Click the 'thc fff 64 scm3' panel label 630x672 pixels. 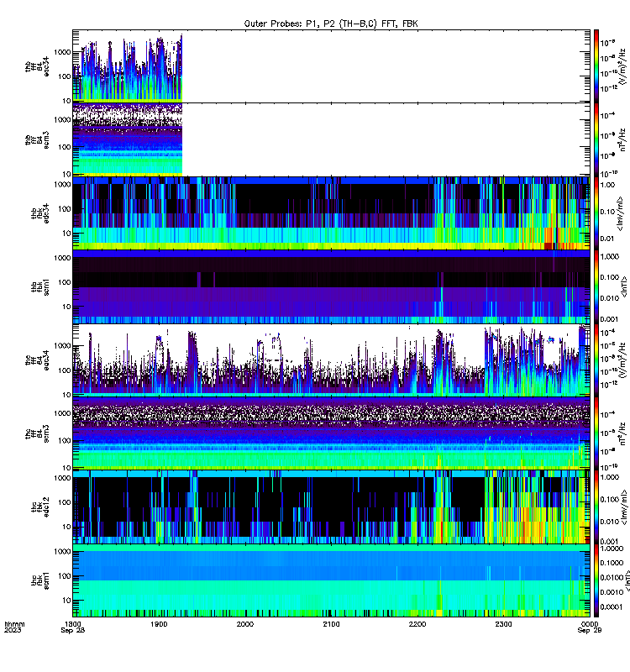pos(37,433)
